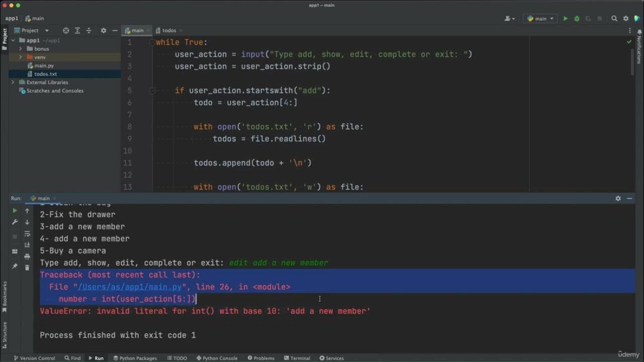Open TODO tool window

[176, 358]
